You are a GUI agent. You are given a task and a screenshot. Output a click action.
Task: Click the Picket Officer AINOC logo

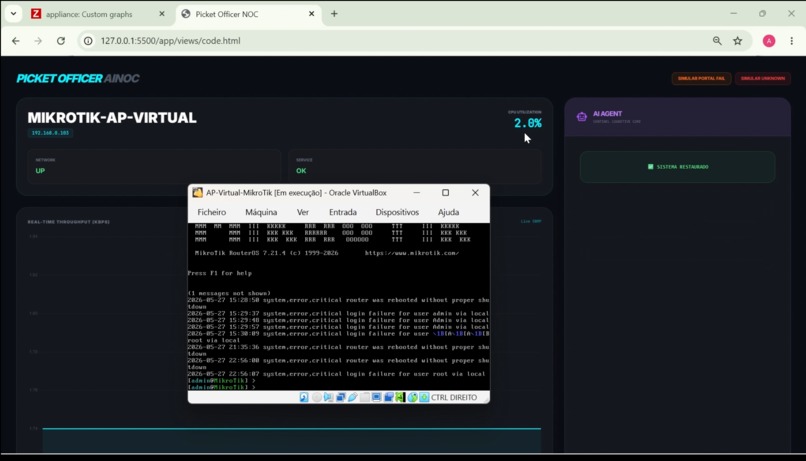78,78
